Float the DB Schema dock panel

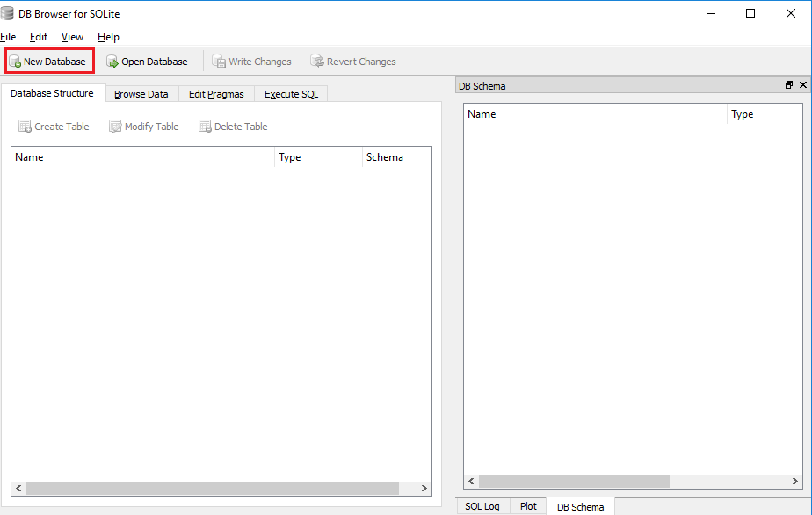point(788,85)
